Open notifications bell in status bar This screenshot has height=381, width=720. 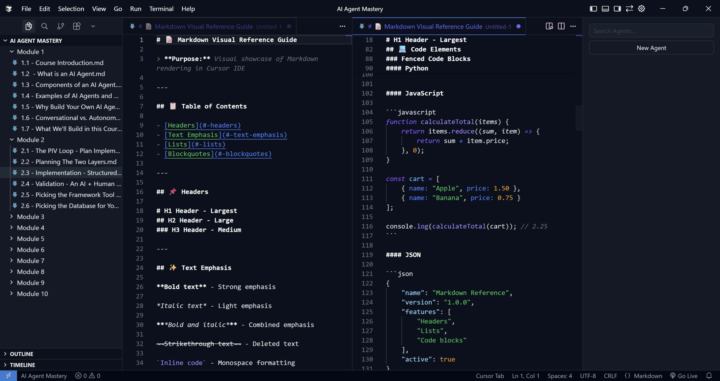point(709,376)
